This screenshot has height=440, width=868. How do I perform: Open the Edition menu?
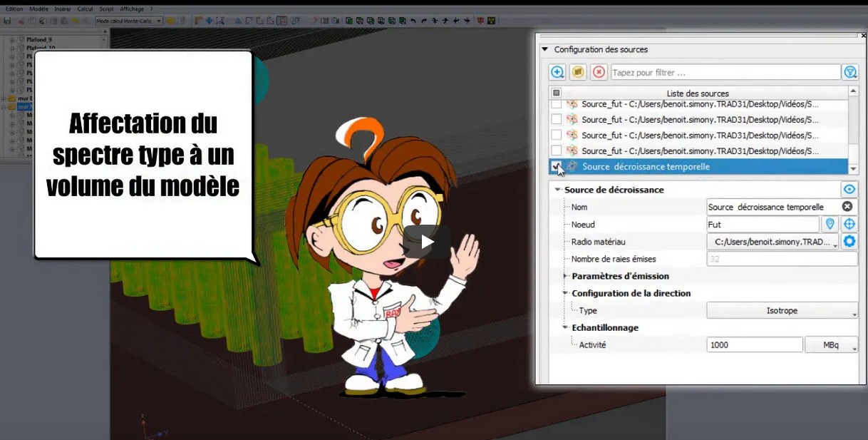click(x=14, y=9)
